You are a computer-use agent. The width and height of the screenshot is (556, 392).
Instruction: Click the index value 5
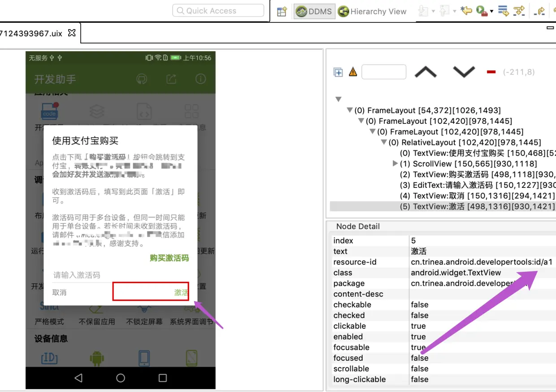[x=413, y=241]
